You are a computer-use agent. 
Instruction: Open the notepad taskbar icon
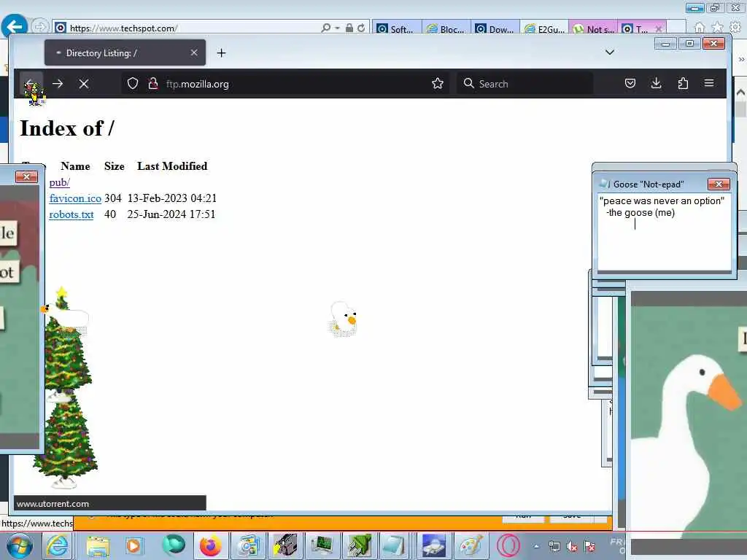click(395, 545)
